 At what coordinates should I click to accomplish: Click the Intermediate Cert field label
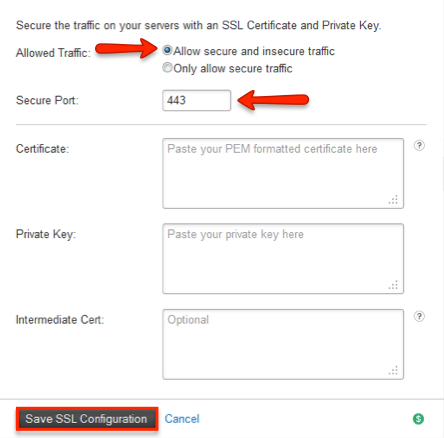[x=60, y=320]
